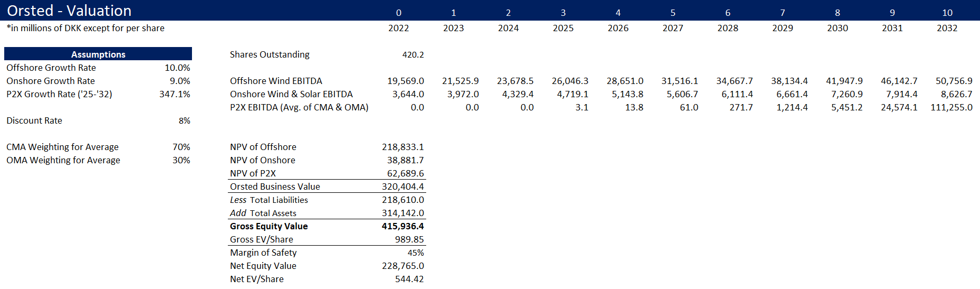This screenshot has height=289, width=980.
Task: Select NPV of Onshore value 38,881.7
Action: click(406, 160)
